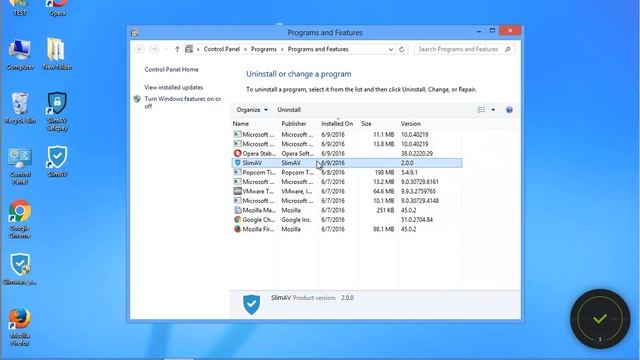Click the VMware Tools row icon

(238, 191)
